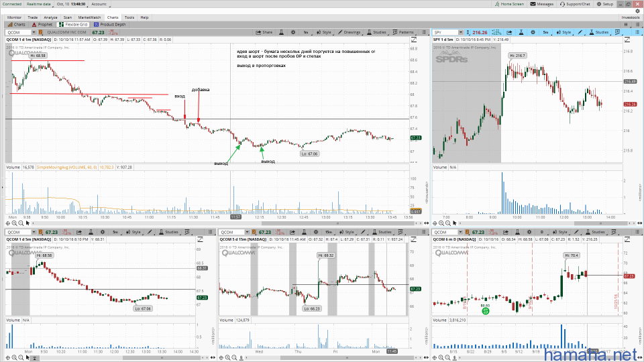
Task: Open the grid layout icon above SPY chart
Action: coord(626,24)
